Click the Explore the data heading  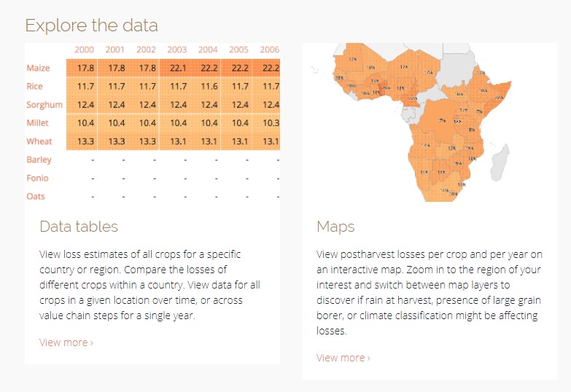coord(91,26)
